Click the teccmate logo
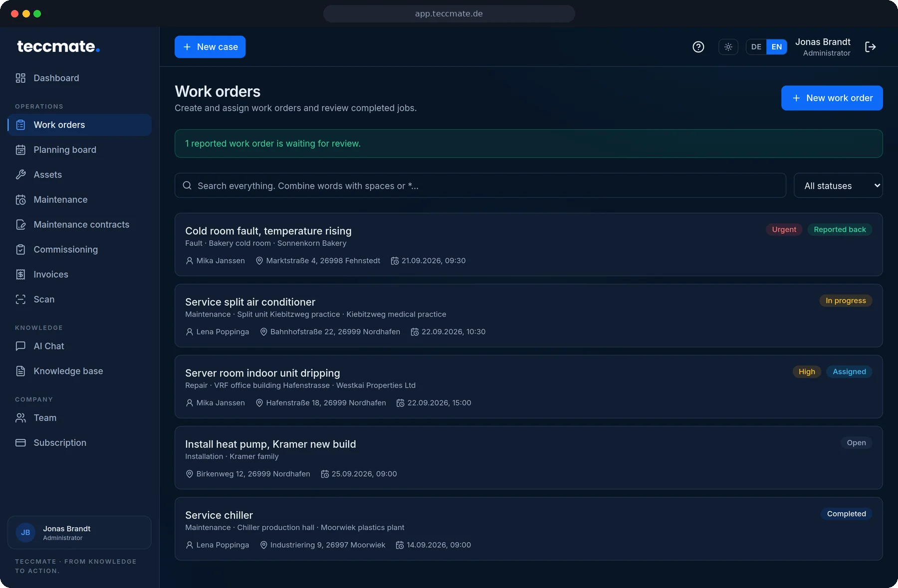The image size is (898, 588). tap(58, 46)
